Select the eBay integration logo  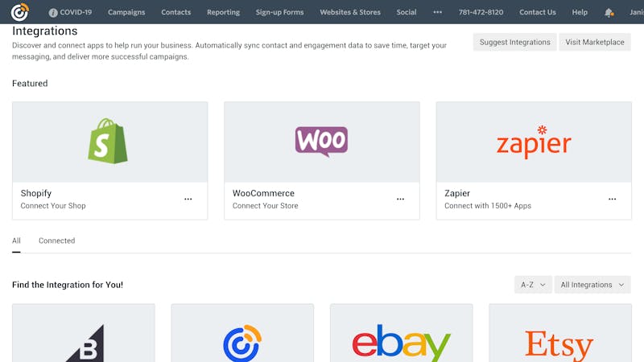point(401,343)
